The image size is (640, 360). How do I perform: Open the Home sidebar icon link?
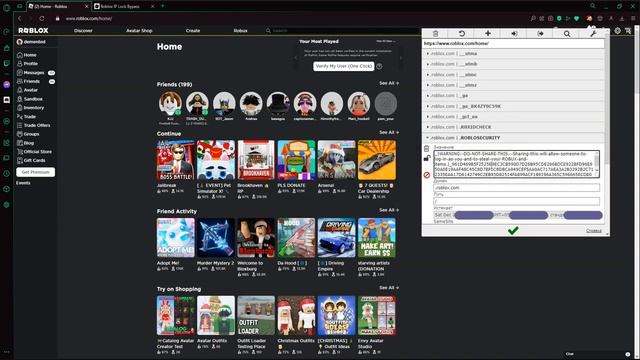click(20, 55)
